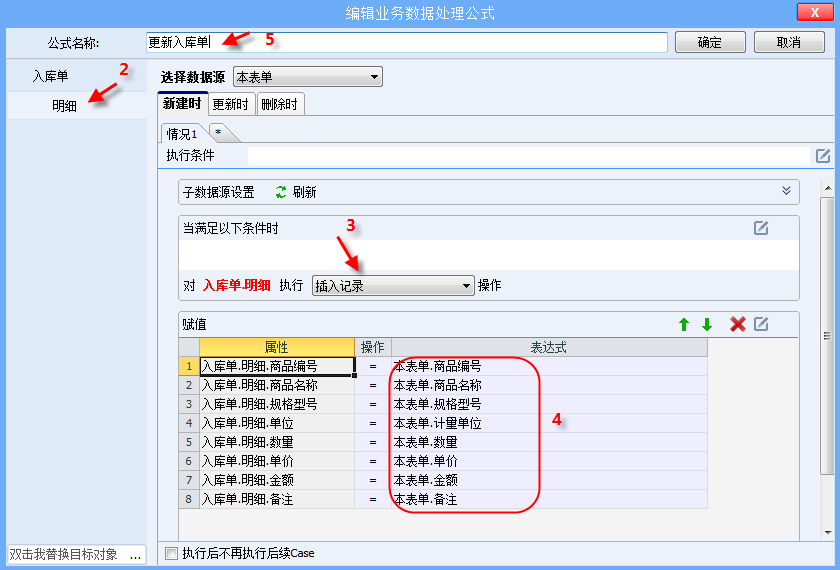The image size is (840, 570).
Task: Expand the 子数据源设置 double-chevron
Action: pyautogui.click(x=786, y=191)
